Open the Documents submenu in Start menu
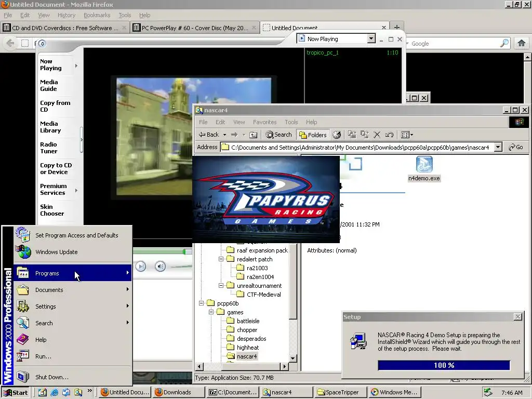Image resolution: width=532 pixels, height=399 pixels. (73, 289)
